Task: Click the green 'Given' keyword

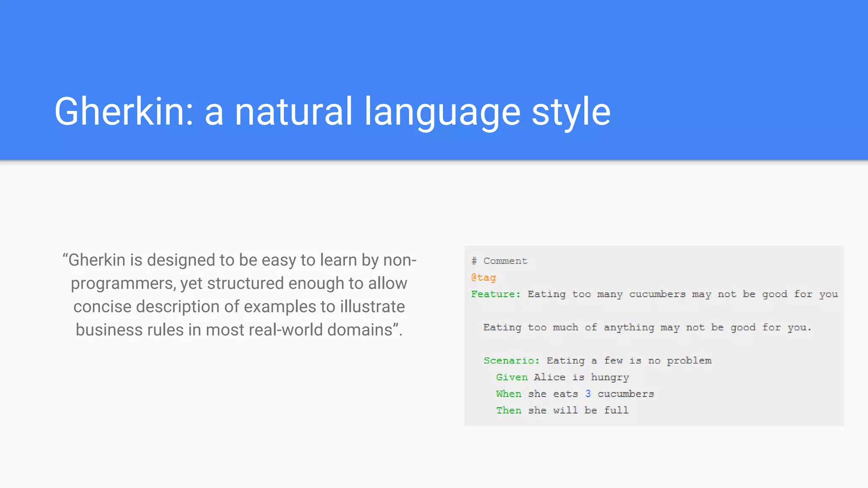Action: (x=512, y=377)
